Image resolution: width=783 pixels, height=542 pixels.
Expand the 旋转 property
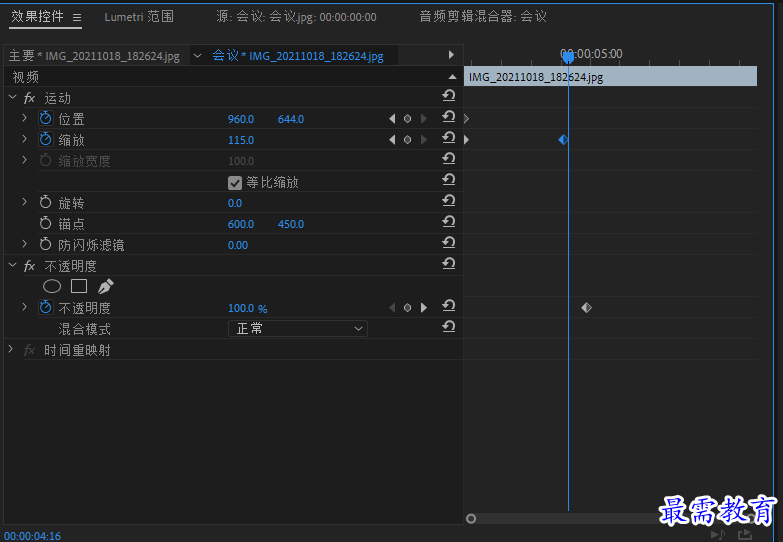pyautogui.click(x=24, y=202)
